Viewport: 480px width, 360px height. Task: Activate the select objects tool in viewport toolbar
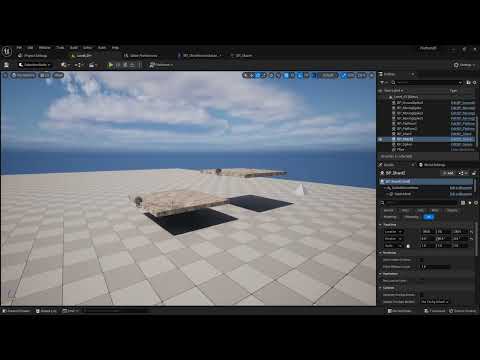pyautogui.click(x=247, y=76)
